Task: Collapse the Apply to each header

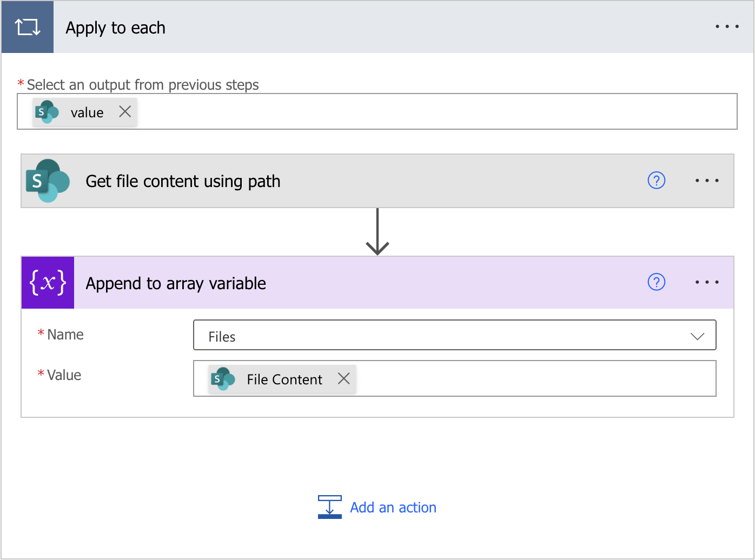Action: point(377,27)
